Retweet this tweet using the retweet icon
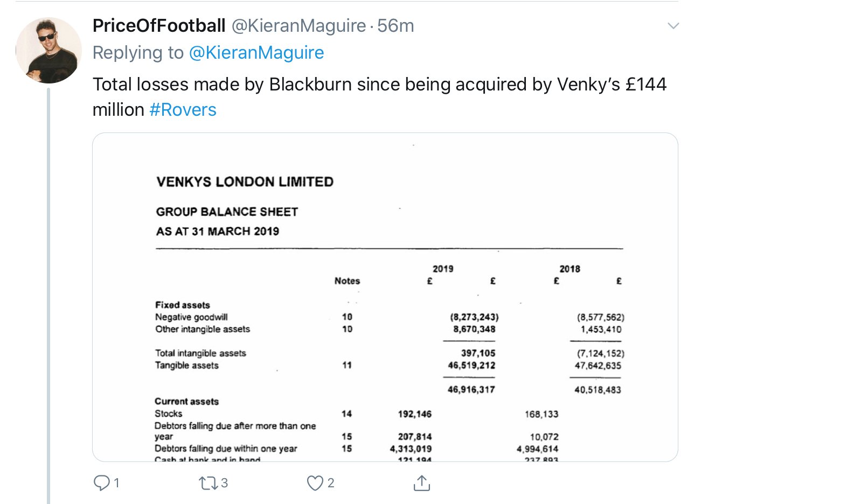This screenshot has width=847, height=504. (x=207, y=483)
